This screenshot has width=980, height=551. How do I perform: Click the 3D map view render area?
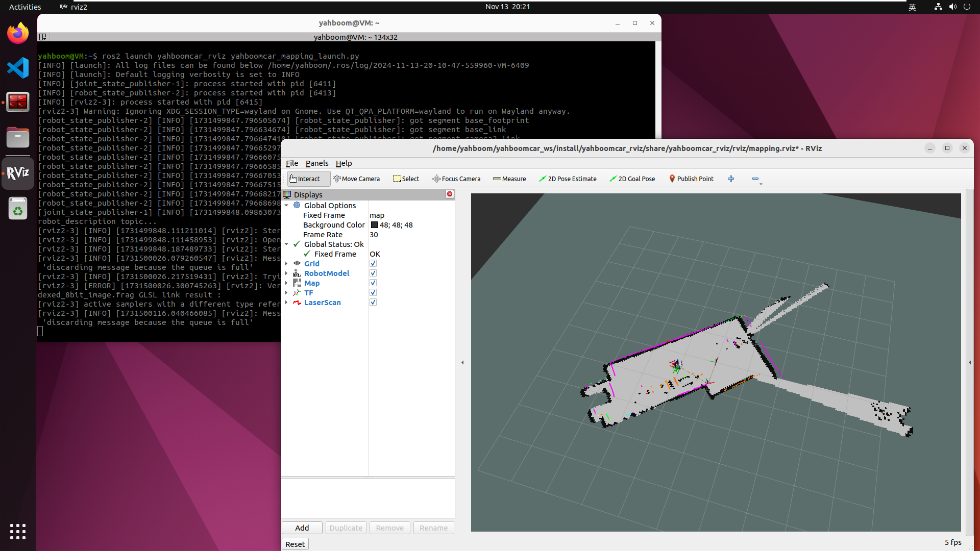716,362
